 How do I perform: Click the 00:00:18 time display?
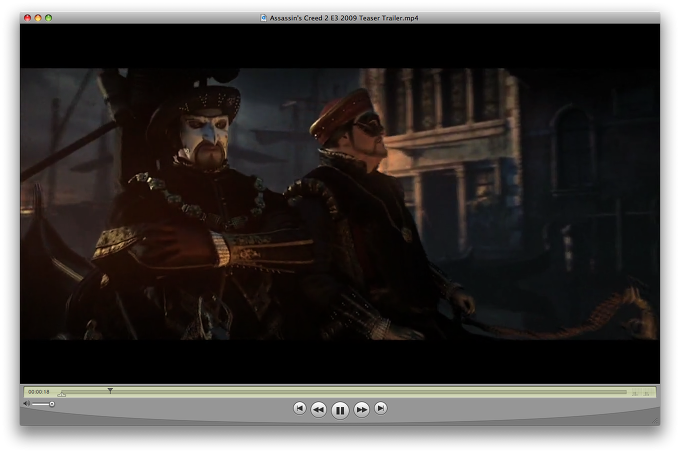click(x=39, y=392)
